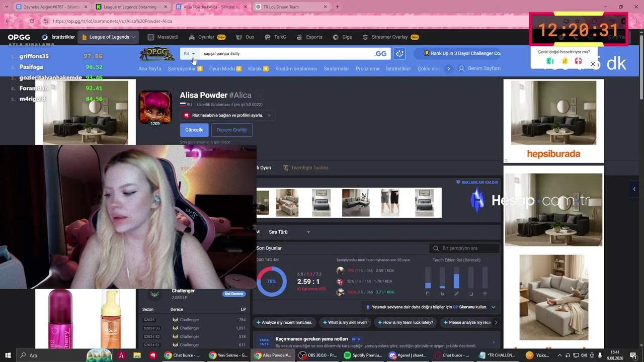Image resolution: width=644 pixels, height=362 pixels.
Task: Open the Oyunlar games menu
Action: (207, 37)
